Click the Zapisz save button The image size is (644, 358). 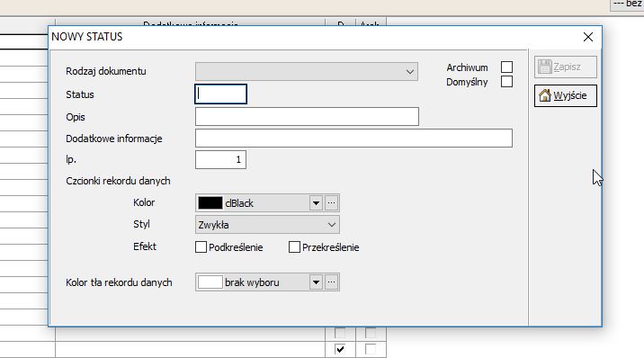click(x=565, y=67)
